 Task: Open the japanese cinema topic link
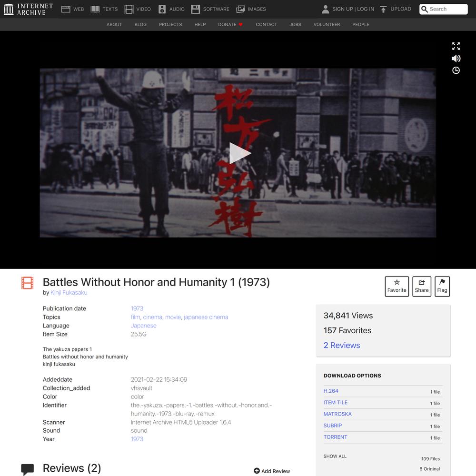tap(206, 317)
